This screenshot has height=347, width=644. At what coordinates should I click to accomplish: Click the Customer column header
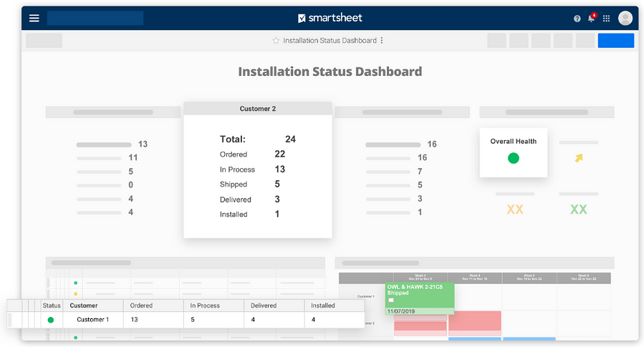(83, 306)
